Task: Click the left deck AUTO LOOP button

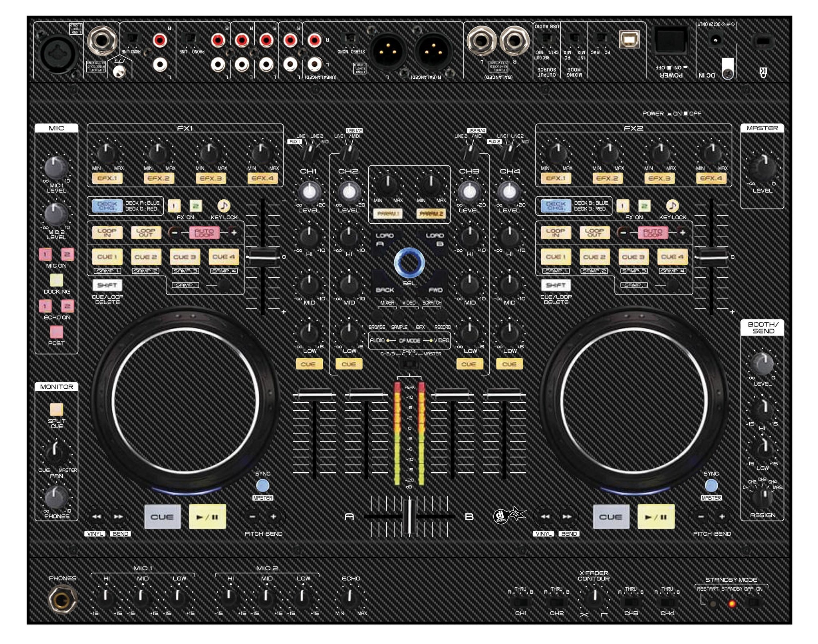Action: pos(204,233)
